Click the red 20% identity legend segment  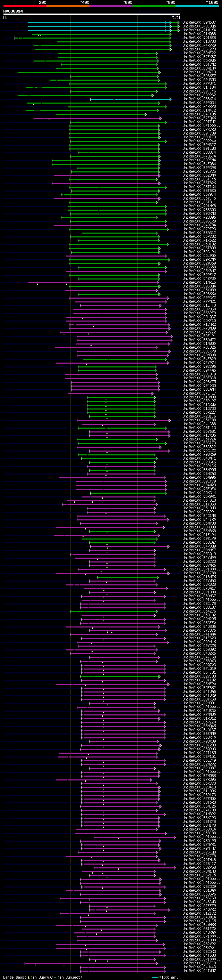[x=25, y=6]
